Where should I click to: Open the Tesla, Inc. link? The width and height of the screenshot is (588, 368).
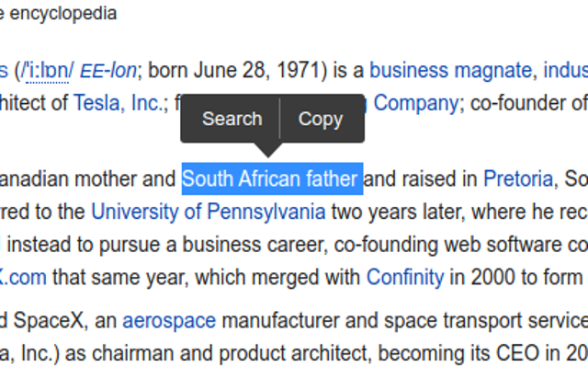pyautogui.click(x=119, y=103)
